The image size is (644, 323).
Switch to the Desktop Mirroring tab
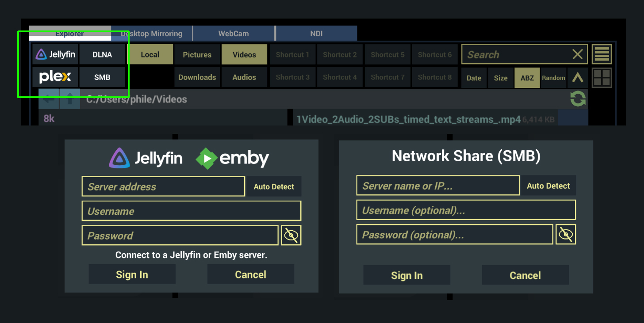[x=152, y=34]
